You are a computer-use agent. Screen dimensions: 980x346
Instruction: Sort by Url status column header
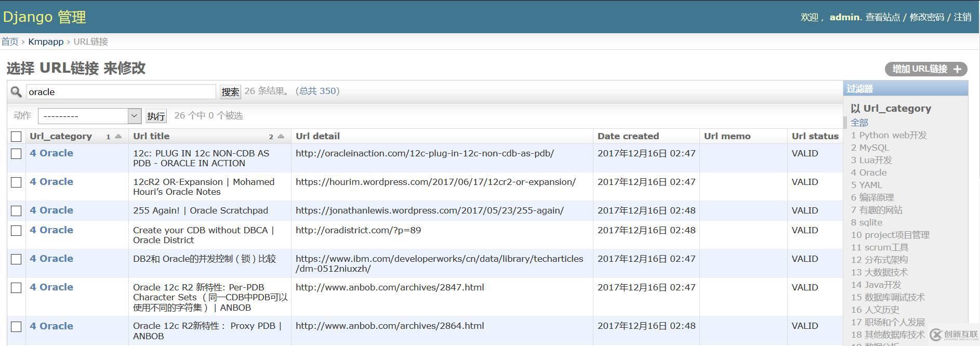pos(815,136)
